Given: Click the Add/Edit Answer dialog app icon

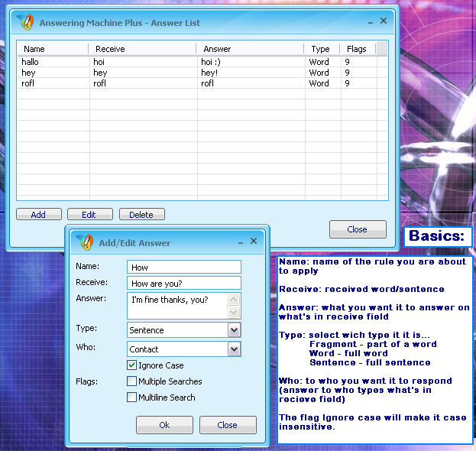Looking at the screenshot, I should click(86, 242).
